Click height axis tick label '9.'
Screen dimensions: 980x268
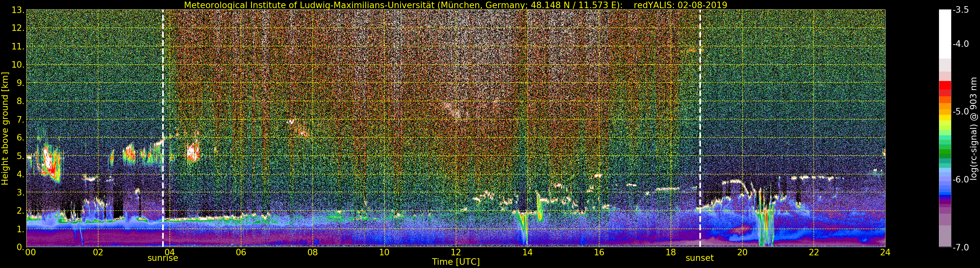tap(21, 83)
